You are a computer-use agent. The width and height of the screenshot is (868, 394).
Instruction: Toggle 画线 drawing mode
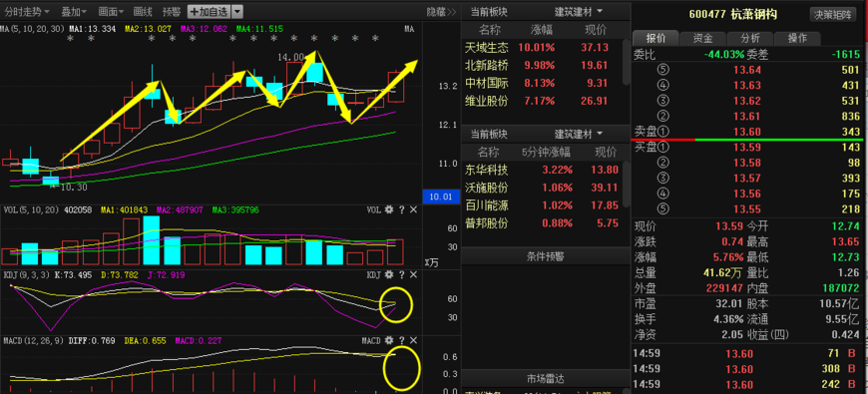143,11
